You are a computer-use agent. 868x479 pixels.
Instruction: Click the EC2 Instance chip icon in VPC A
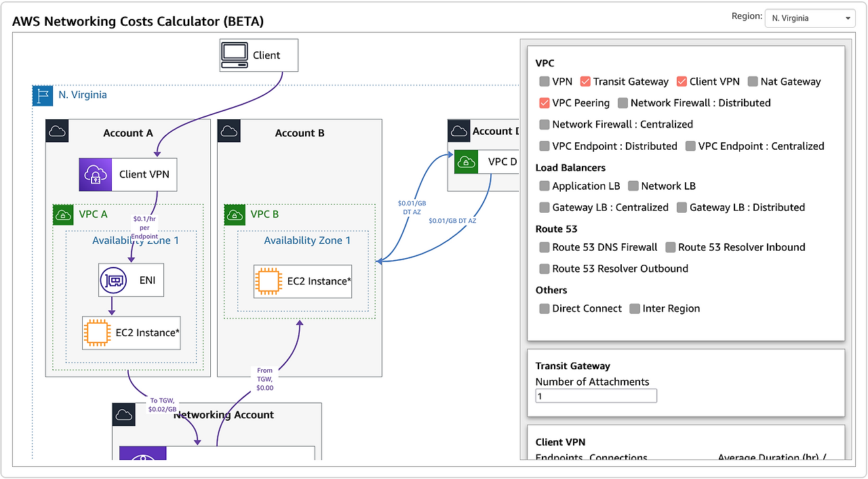[97, 333]
